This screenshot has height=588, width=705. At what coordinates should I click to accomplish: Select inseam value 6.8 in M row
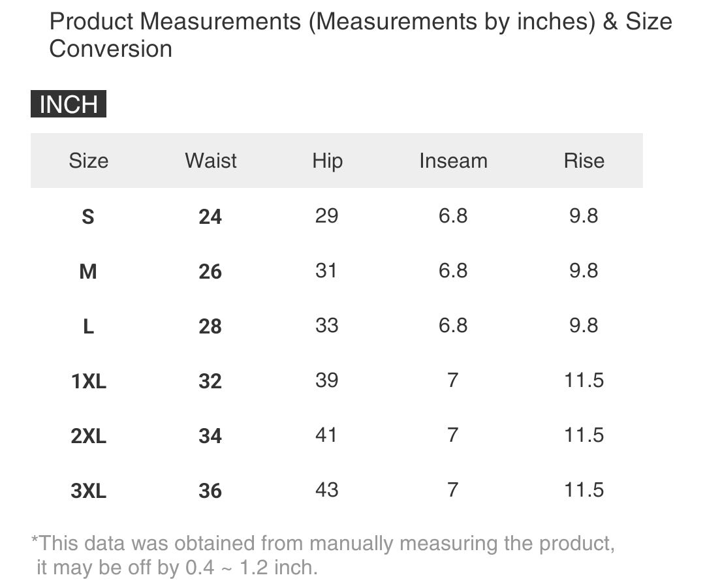pos(453,270)
